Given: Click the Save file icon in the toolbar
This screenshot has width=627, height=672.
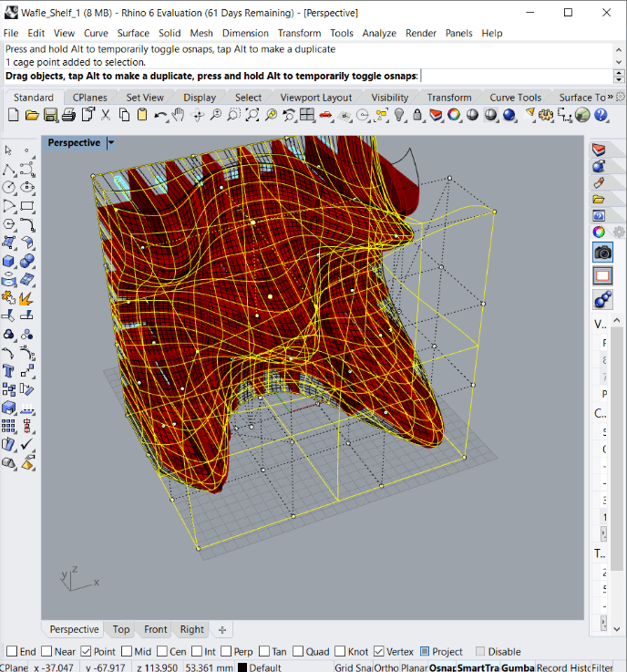Looking at the screenshot, I should [x=51, y=115].
